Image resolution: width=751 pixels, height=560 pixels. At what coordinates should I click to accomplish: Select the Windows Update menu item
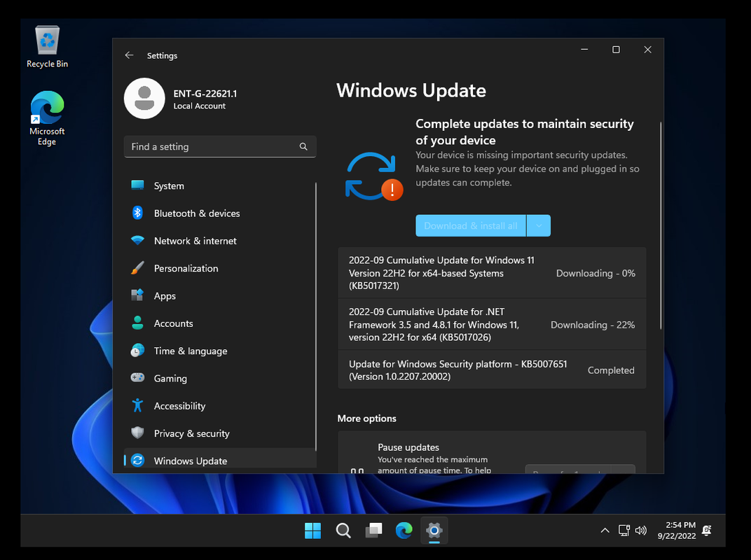[220, 461]
